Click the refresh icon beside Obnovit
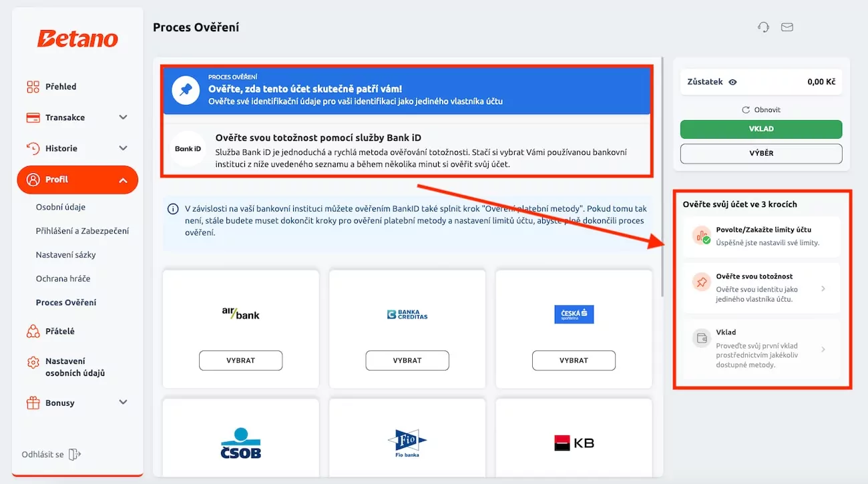868x484 pixels. [x=746, y=109]
